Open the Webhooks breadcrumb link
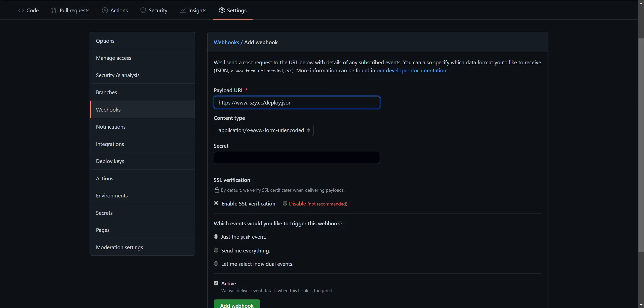Viewport: 644px width, 308px height. [226, 42]
